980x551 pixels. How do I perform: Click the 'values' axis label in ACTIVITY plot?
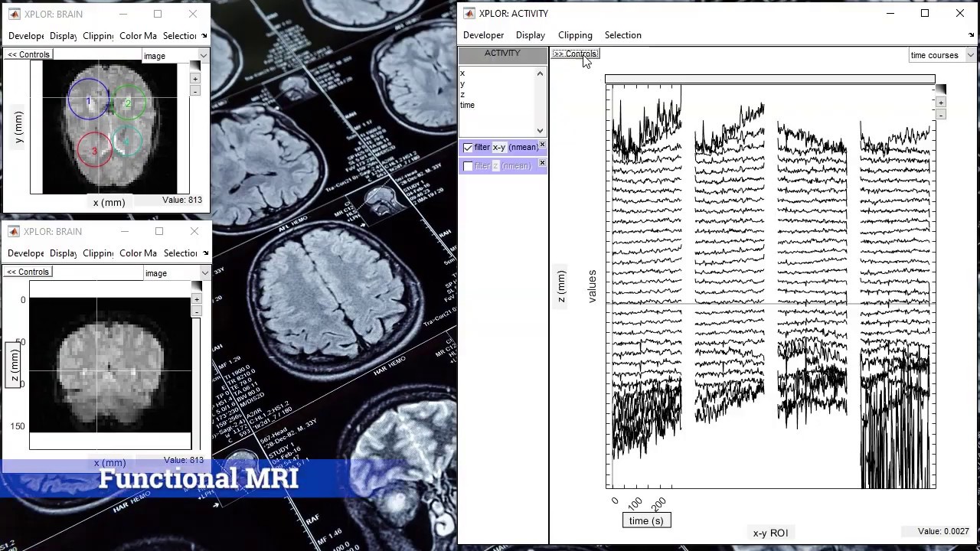coord(592,286)
